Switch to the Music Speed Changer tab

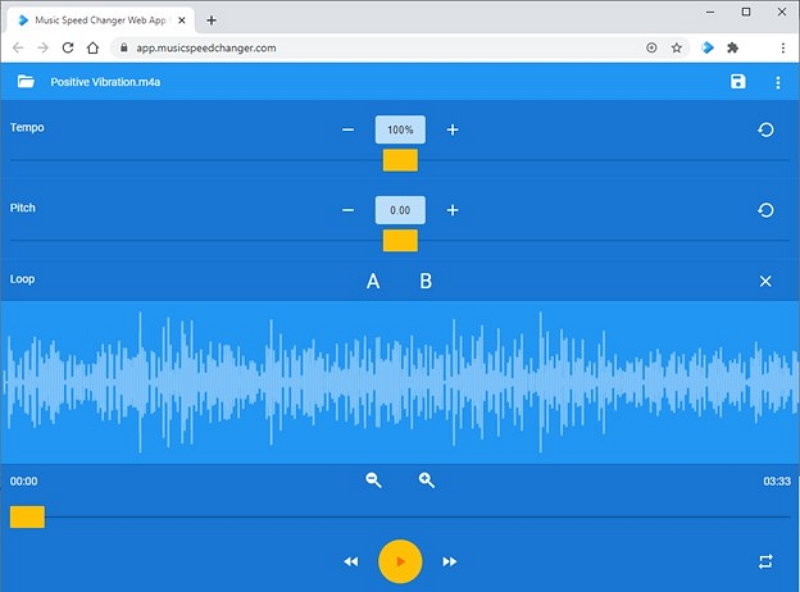coord(100,18)
